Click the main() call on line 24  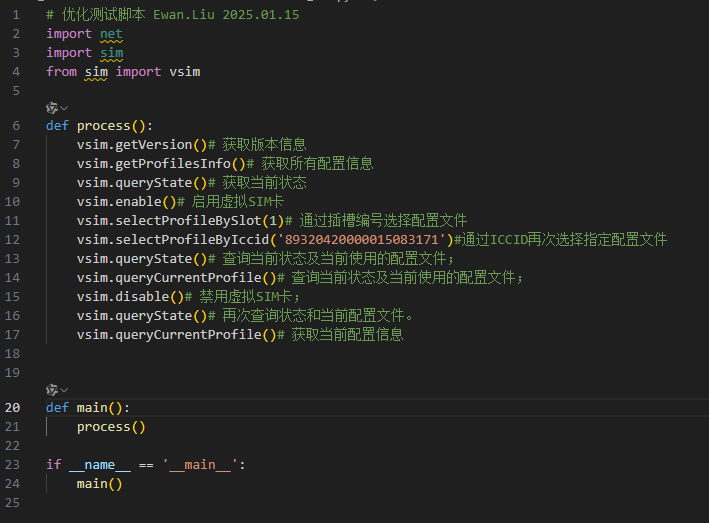click(x=99, y=483)
